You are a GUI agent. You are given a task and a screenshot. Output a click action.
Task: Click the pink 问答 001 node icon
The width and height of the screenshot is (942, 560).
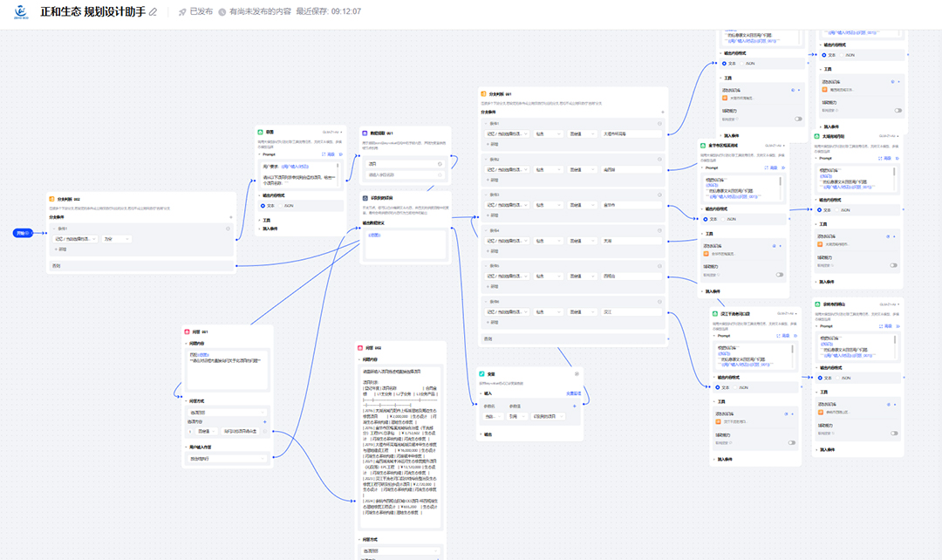tap(188, 331)
